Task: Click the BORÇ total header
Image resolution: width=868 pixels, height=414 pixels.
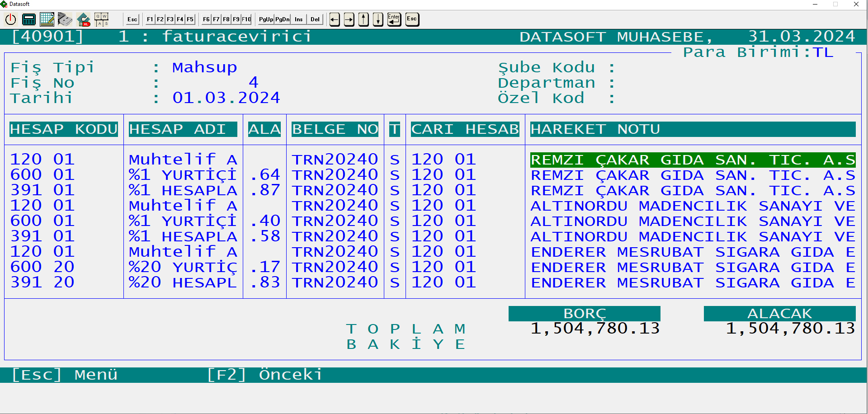Action: 584,314
